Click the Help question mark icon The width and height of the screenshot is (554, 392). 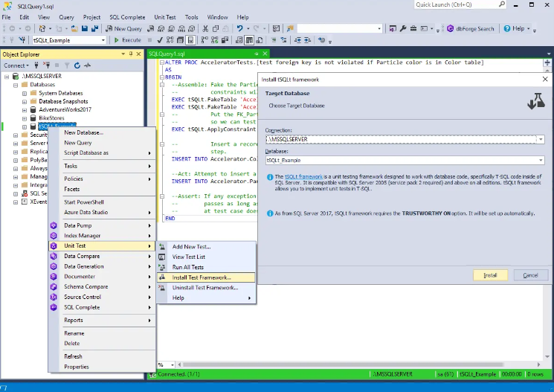tap(507, 28)
